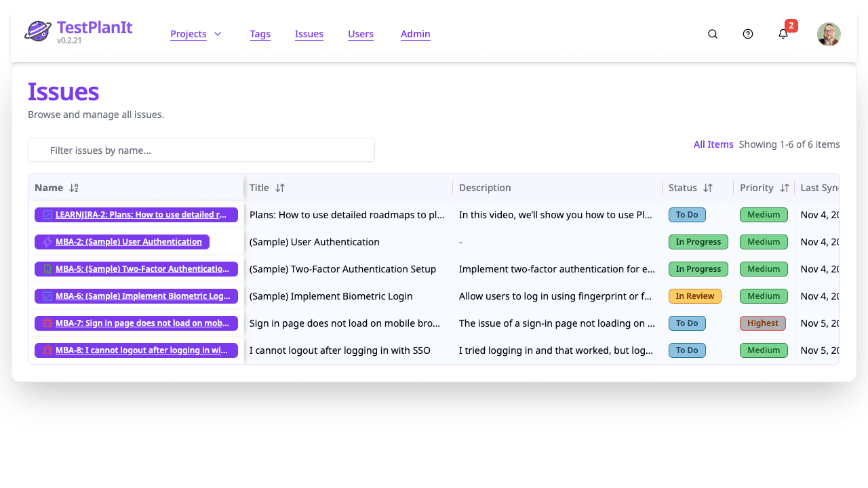Open the Projects dropdown menu
868x488 pixels.
tap(196, 33)
